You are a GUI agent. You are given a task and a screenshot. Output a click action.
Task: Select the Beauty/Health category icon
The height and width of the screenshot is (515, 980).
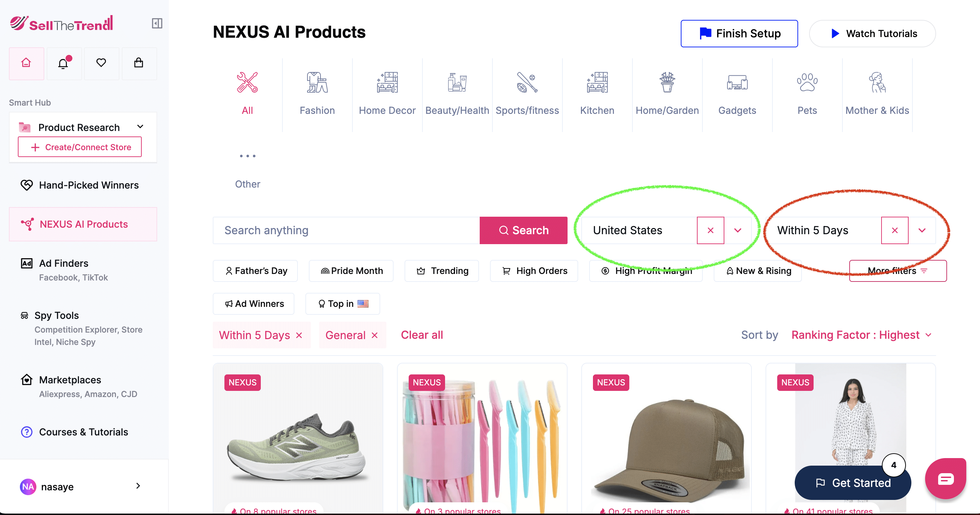(457, 82)
